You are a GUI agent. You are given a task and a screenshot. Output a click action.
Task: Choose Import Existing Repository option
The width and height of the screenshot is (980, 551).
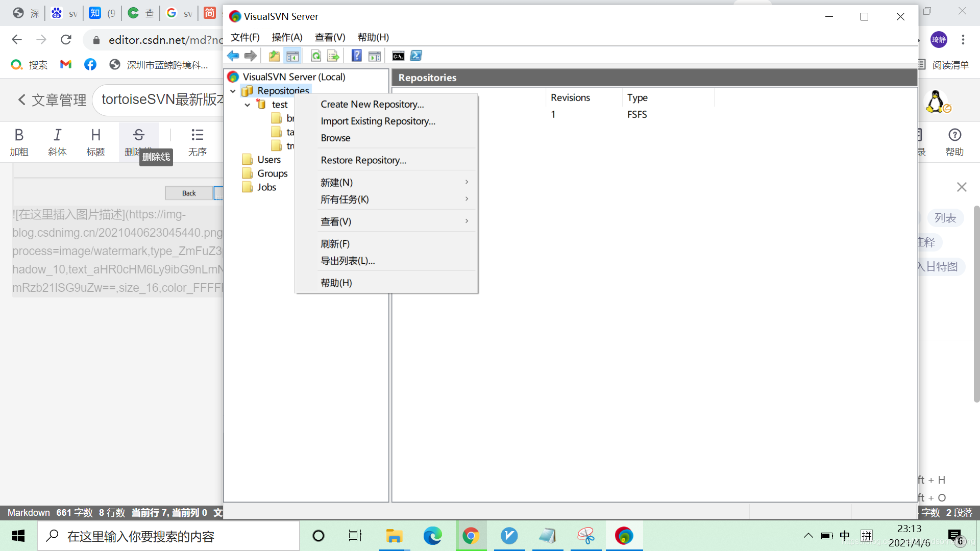[378, 121]
